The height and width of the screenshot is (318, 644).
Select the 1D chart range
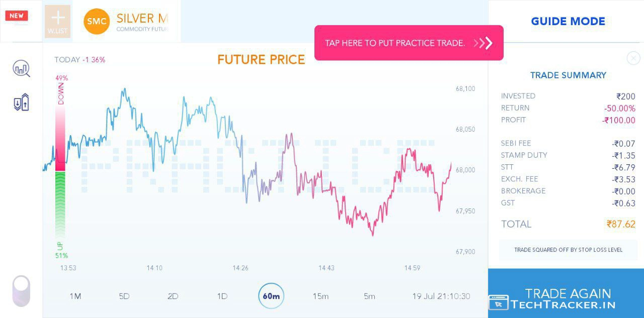coord(222,296)
